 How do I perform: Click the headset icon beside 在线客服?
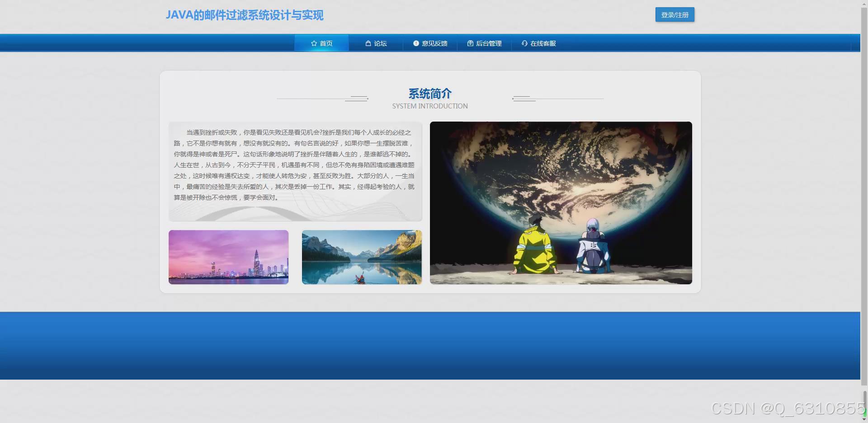524,43
